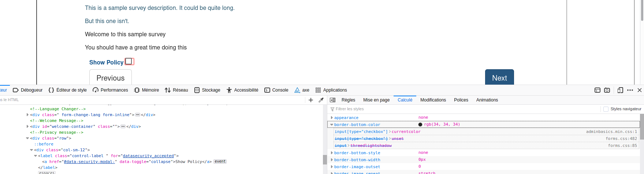Click the eyedropper color picker icon
644x174 pixels.
coord(321,100)
